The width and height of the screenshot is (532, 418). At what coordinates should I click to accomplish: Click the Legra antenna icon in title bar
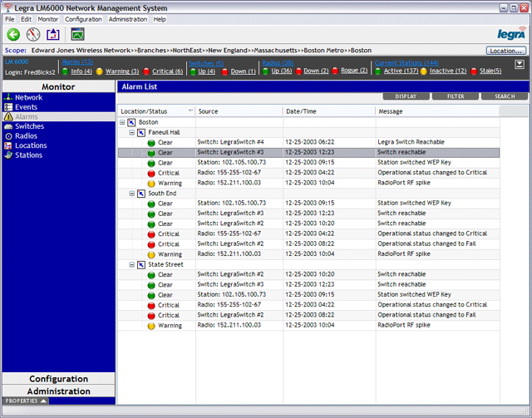tap(7, 7)
